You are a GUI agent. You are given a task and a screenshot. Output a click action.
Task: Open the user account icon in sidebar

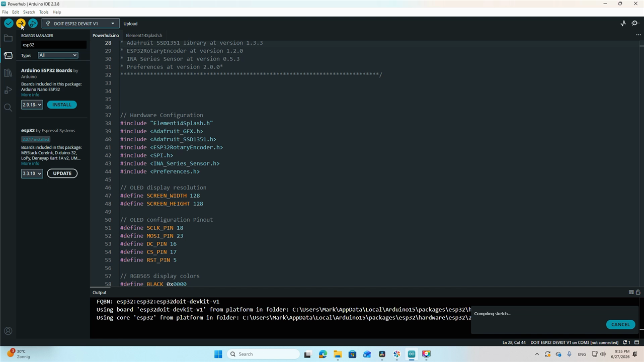coord(8,331)
